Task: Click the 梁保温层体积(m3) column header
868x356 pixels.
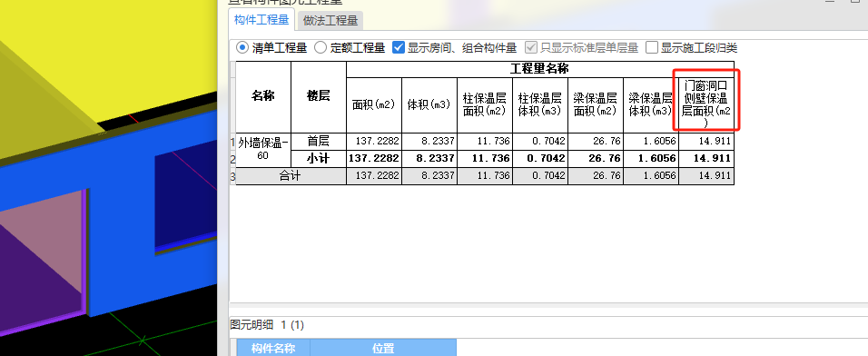Action: 651,105
